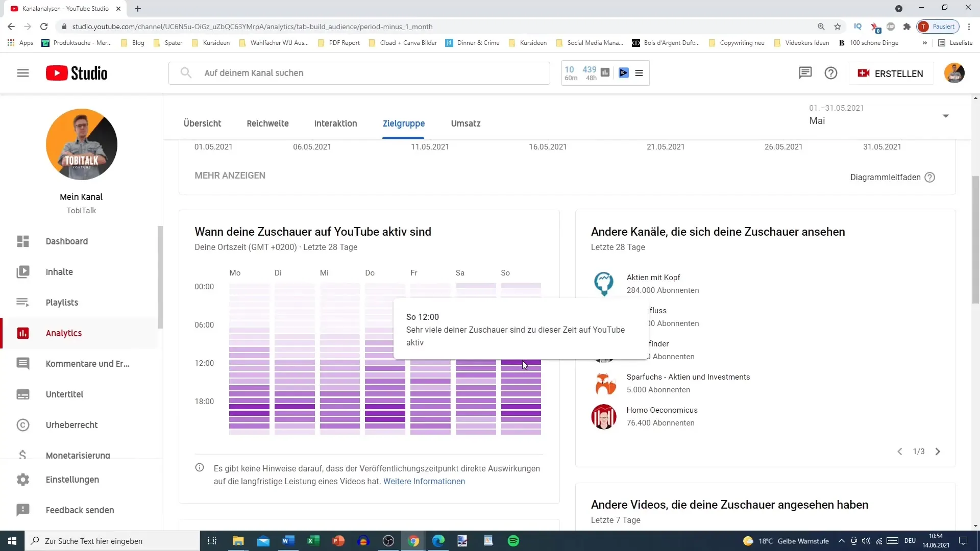980x551 pixels.
Task: Click Mehr Anzeigen to expand chart
Action: [231, 176]
